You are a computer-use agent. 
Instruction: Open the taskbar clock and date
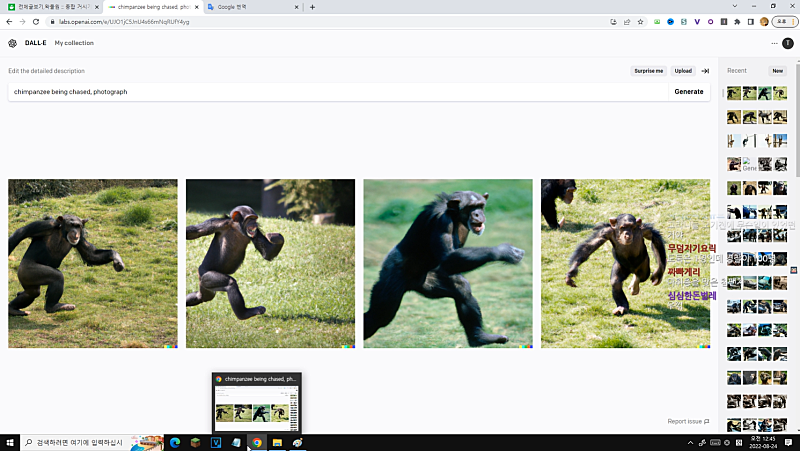pos(762,442)
